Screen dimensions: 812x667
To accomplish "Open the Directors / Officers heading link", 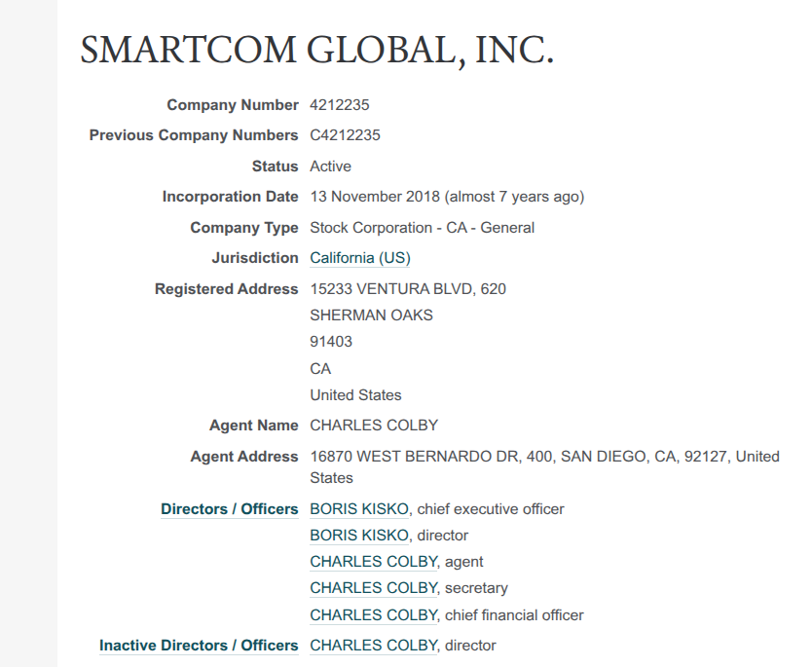I will tap(229, 509).
